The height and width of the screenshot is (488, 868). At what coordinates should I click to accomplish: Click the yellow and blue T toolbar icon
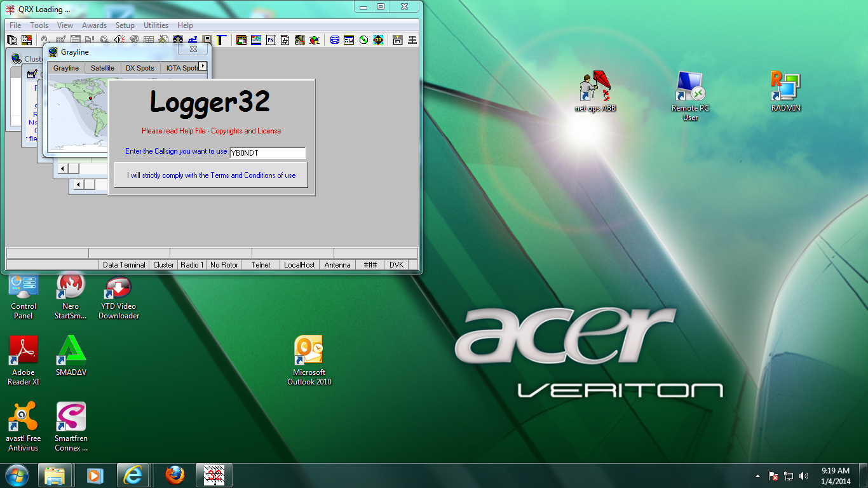click(x=221, y=40)
